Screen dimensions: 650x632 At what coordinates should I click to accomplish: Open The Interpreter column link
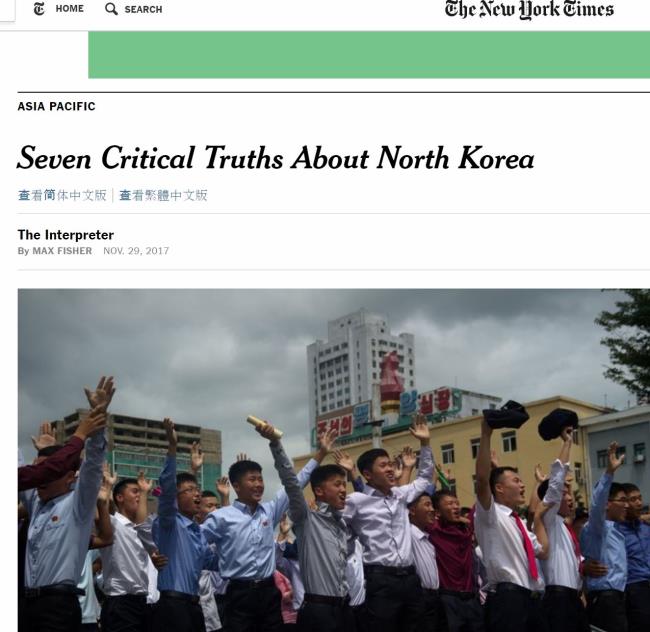(x=65, y=235)
